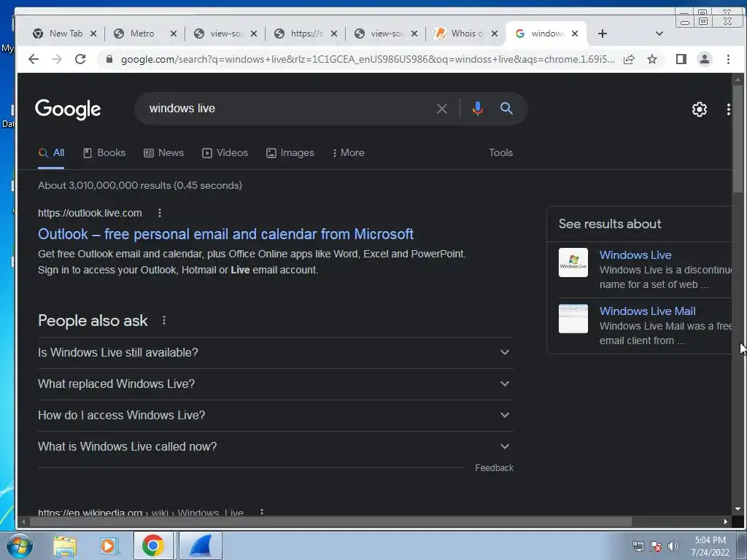The height and width of the screenshot is (560, 747).
Task: Open the search Tools options
Action: [x=500, y=153]
